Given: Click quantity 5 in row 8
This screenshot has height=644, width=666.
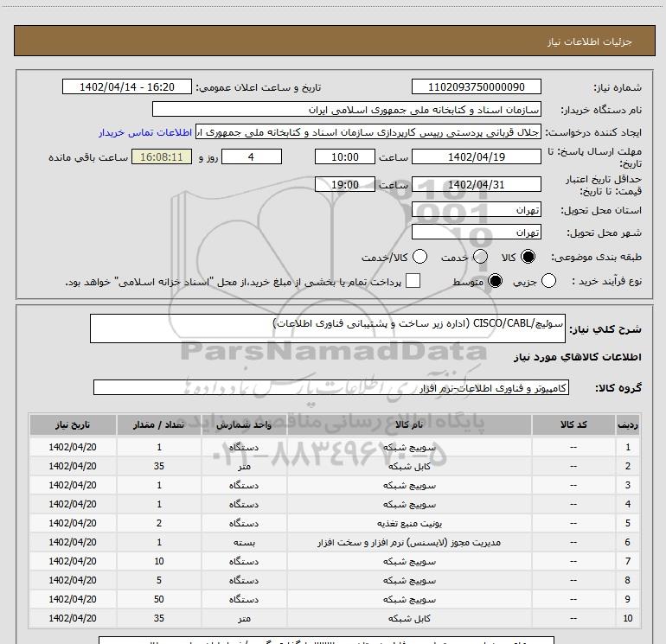Looking at the screenshot, I should [159, 580].
